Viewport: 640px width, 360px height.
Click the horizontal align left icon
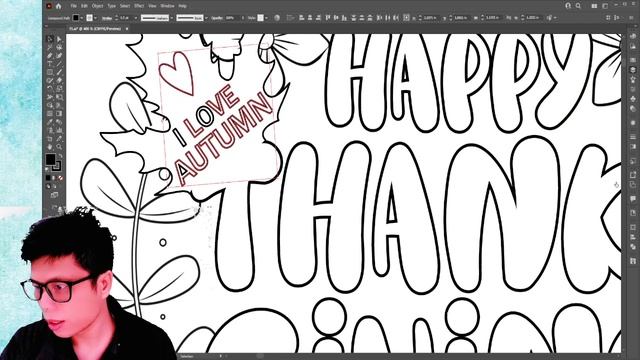(x=301, y=18)
